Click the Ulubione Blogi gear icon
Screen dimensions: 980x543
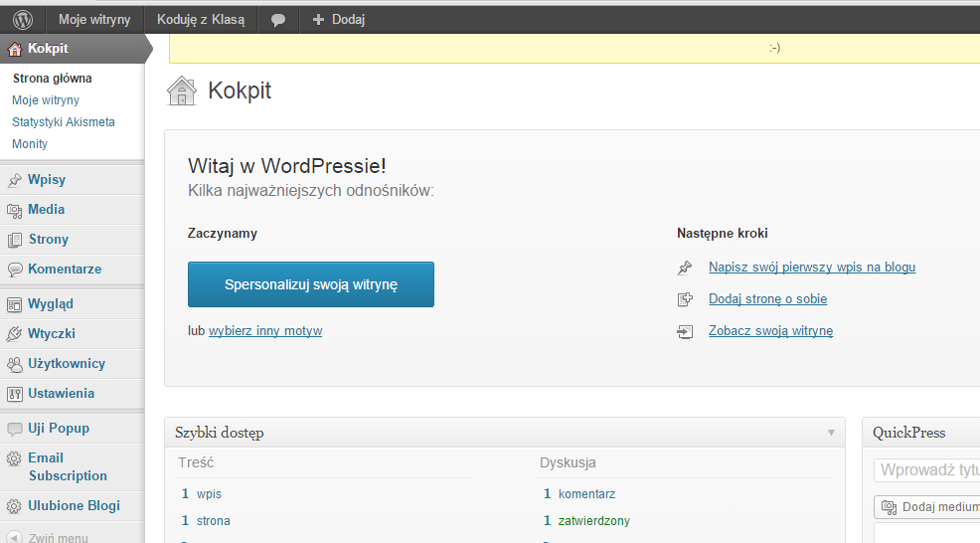(14, 506)
